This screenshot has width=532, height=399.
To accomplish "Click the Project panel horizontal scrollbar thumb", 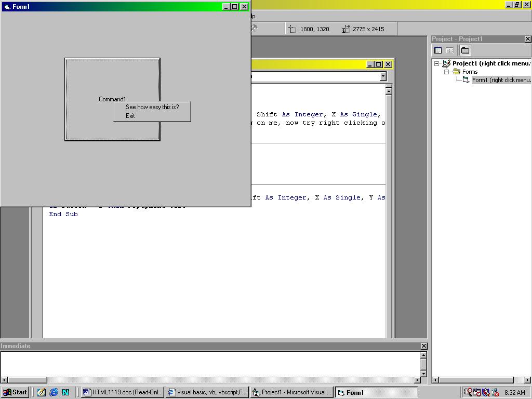I will coord(476,380).
